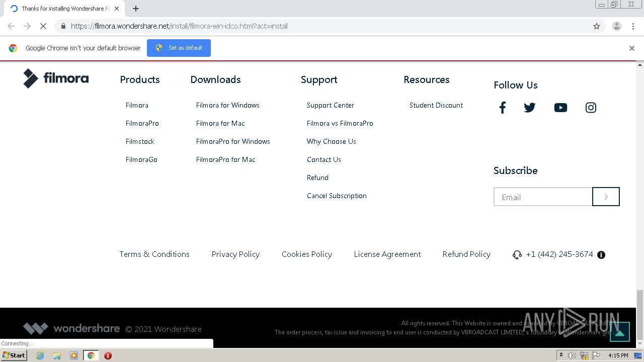Image resolution: width=644 pixels, height=362 pixels.
Task: Open the Cookies Policy
Action: 307,254
